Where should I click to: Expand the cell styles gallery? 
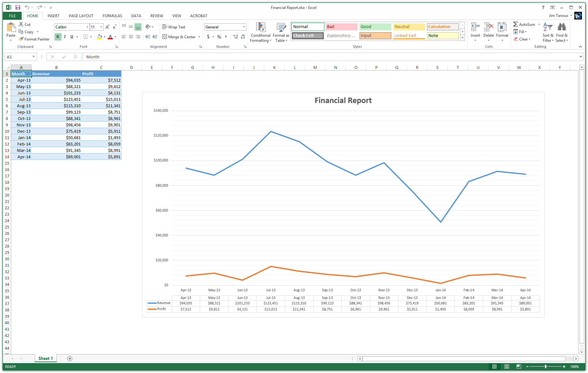(x=462, y=38)
